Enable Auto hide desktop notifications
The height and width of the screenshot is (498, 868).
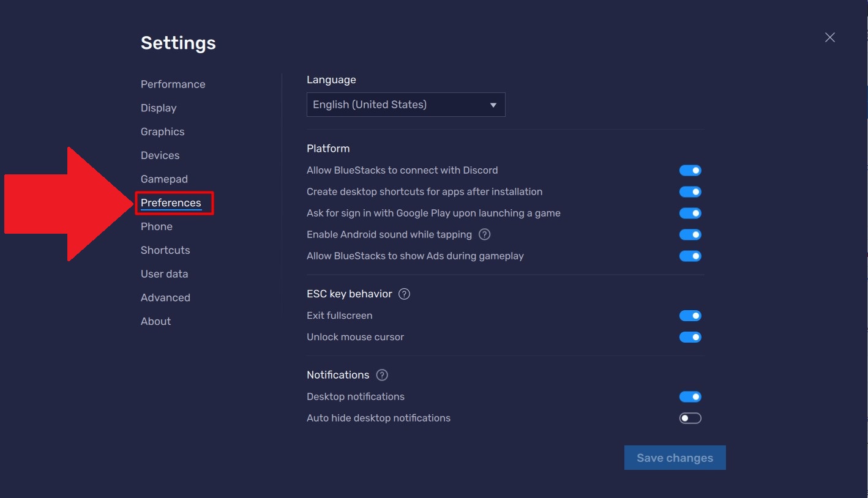click(x=690, y=418)
